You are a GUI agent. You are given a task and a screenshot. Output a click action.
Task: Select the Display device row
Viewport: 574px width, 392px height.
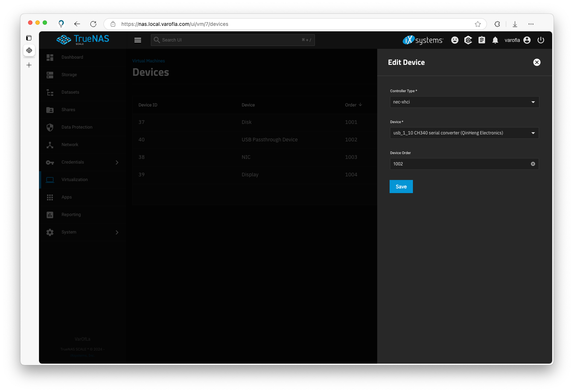pos(255,175)
